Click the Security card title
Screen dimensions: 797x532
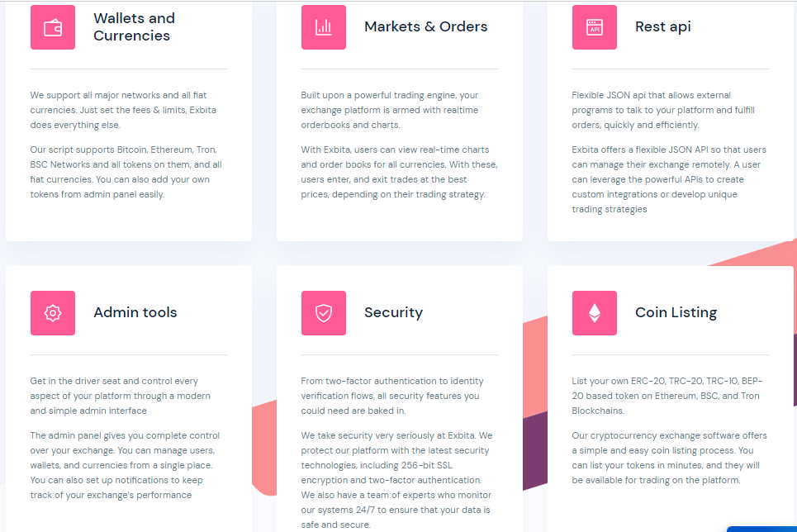click(x=393, y=312)
